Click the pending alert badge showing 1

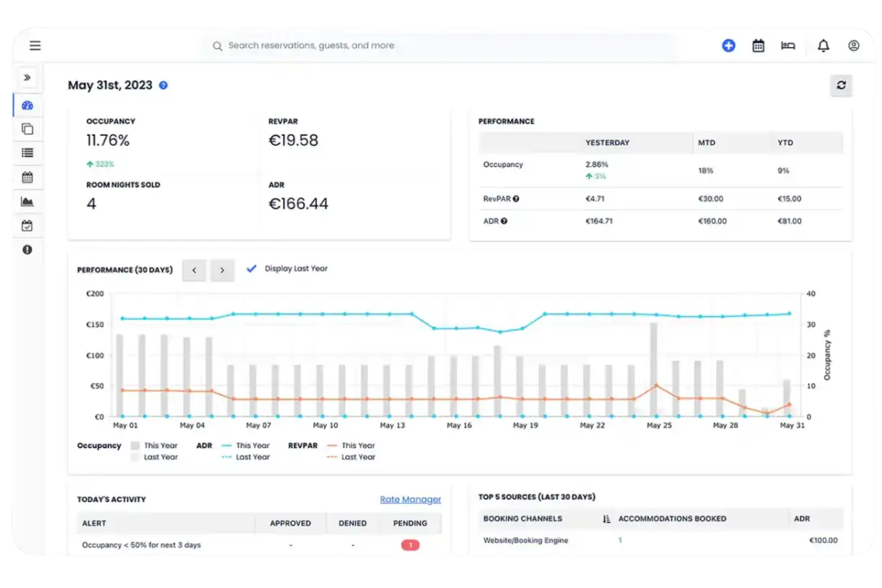click(x=410, y=545)
